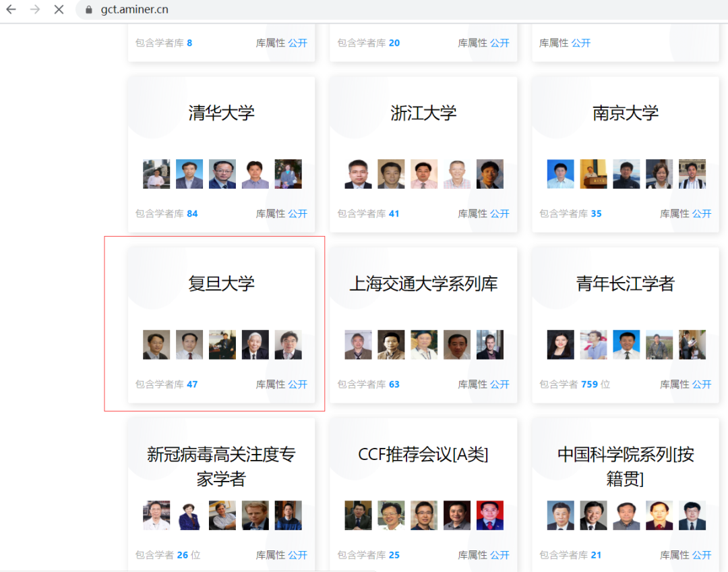
Task: Click fourth scholar photo in 浙江大学 card
Action: click(457, 174)
